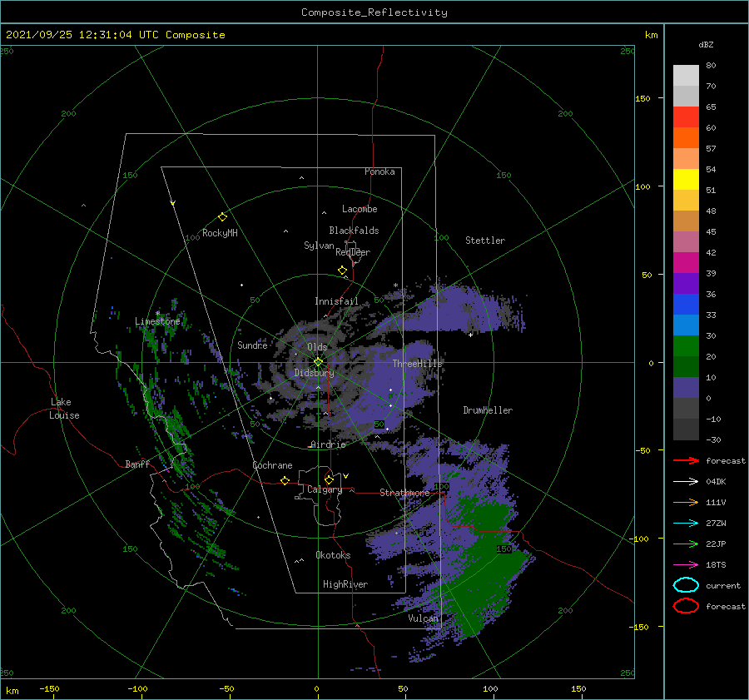Click the Banff label
The height and width of the screenshot is (700, 749).
(x=137, y=464)
